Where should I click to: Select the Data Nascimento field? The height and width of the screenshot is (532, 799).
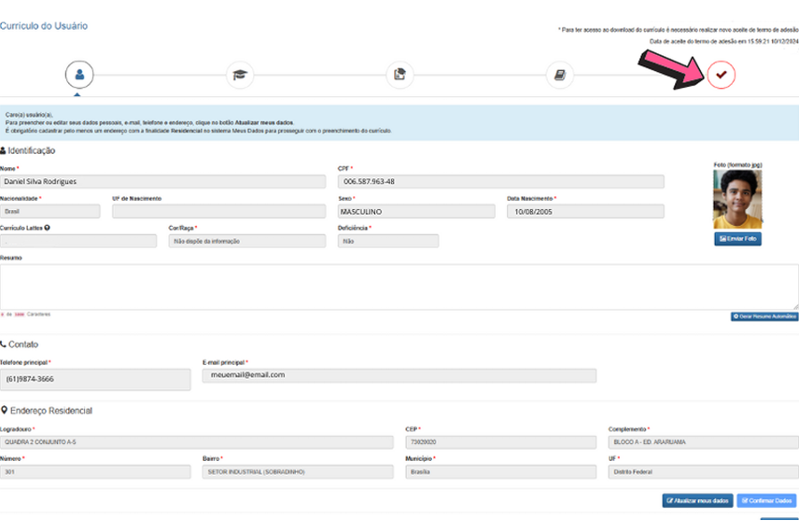(584, 212)
